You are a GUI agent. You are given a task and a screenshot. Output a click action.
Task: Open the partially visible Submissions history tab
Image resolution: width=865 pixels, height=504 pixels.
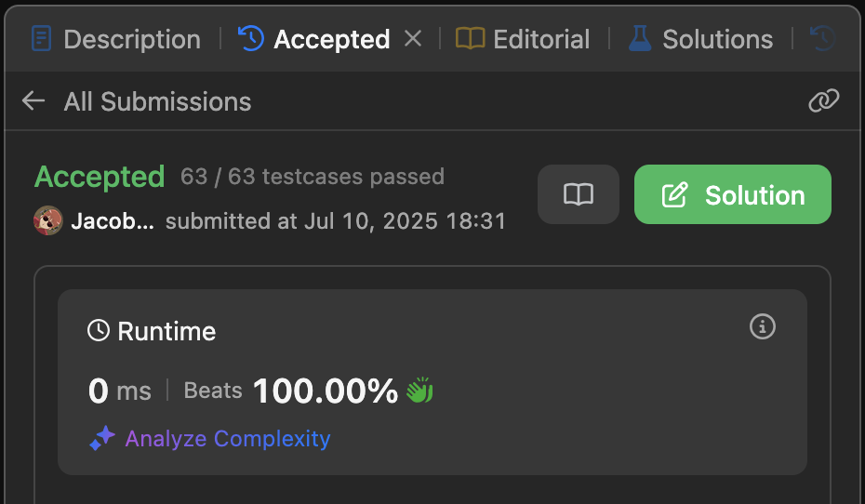(x=822, y=39)
